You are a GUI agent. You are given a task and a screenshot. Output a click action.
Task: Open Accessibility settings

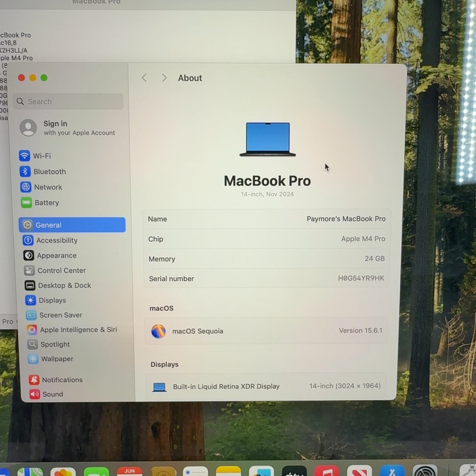point(50,240)
